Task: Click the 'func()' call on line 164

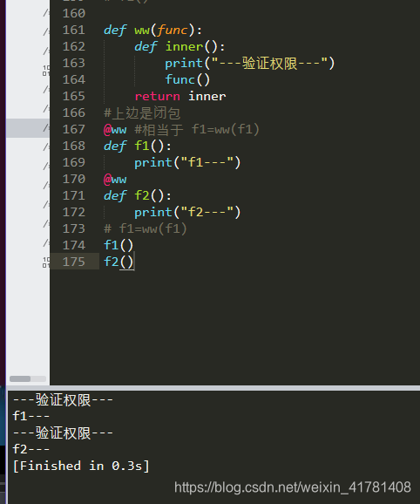Action: point(187,79)
